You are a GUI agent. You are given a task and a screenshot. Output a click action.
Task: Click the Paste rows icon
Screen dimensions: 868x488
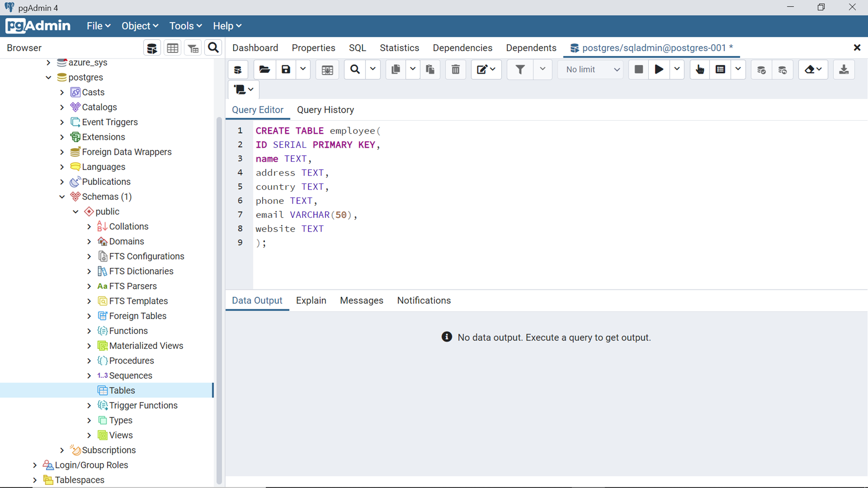point(431,70)
